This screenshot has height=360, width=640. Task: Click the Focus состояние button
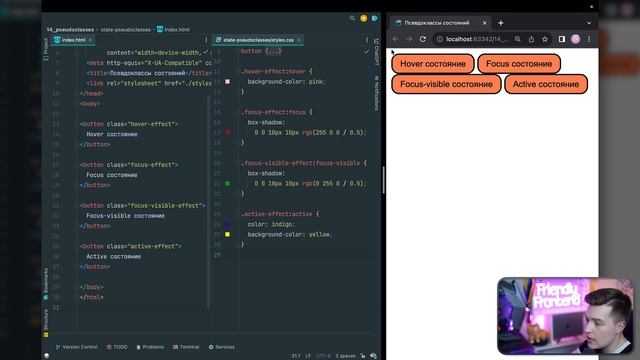point(519,64)
